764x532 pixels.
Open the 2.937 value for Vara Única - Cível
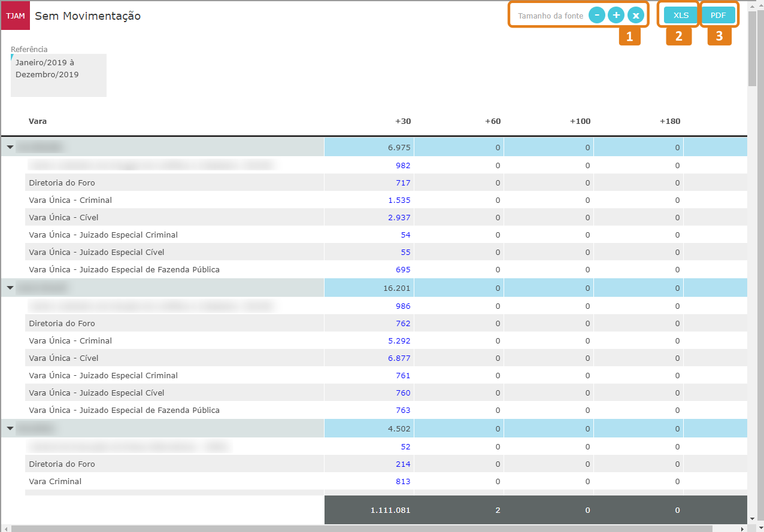(x=399, y=217)
